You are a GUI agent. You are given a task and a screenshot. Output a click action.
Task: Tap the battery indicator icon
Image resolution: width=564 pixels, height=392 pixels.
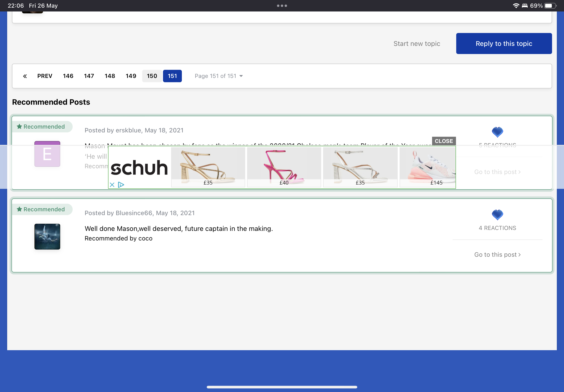click(550, 6)
